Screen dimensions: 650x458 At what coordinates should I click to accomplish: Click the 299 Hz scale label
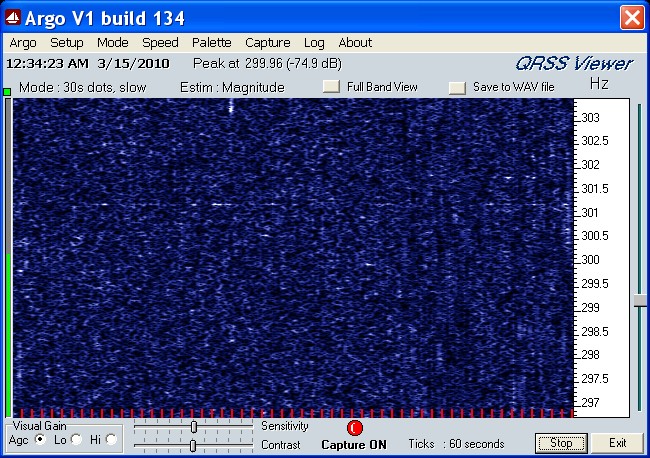[x=591, y=308]
